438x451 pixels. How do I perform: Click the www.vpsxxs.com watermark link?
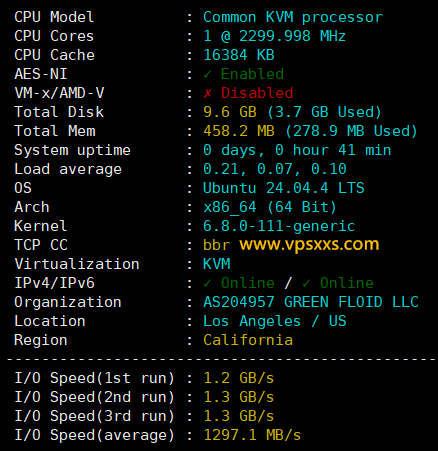pos(309,245)
